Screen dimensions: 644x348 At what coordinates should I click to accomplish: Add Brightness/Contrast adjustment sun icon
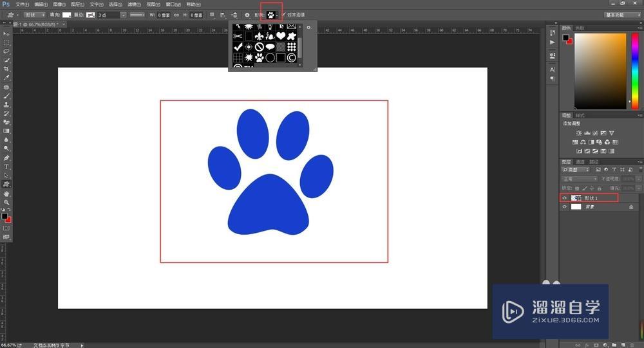579,133
